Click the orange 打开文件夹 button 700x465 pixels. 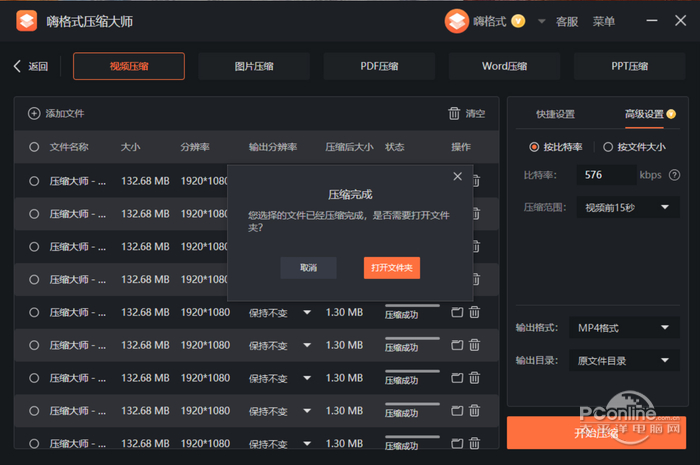tap(392, 268)
